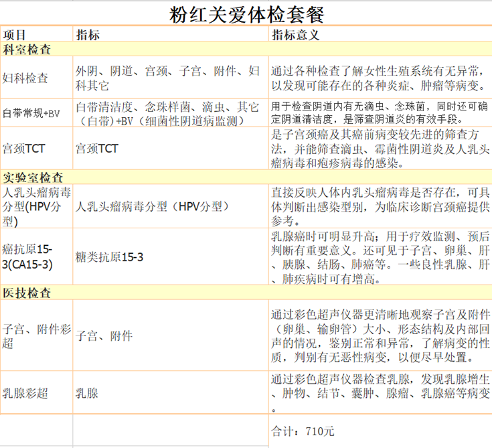Select the 癌抗原15-3(CA15-3) item cell
492x448 pixels.
pos(36,256)
